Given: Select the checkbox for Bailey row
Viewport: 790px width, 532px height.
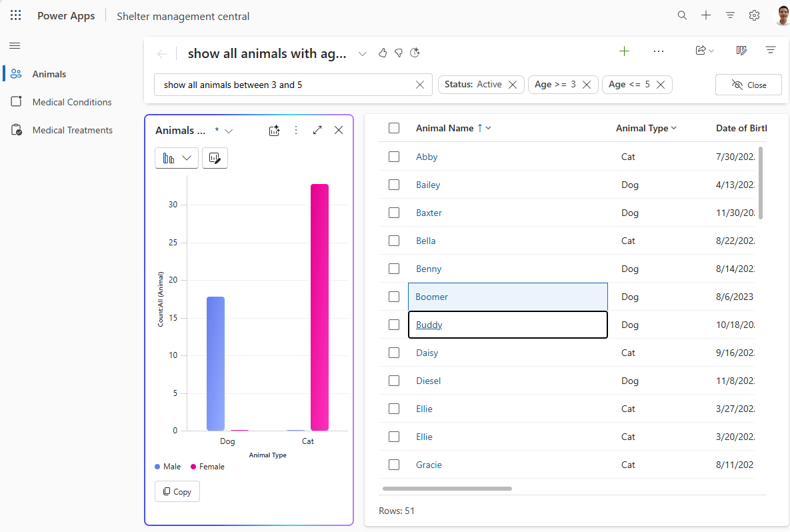Looking at the screenshot, I should coord(394,185).
